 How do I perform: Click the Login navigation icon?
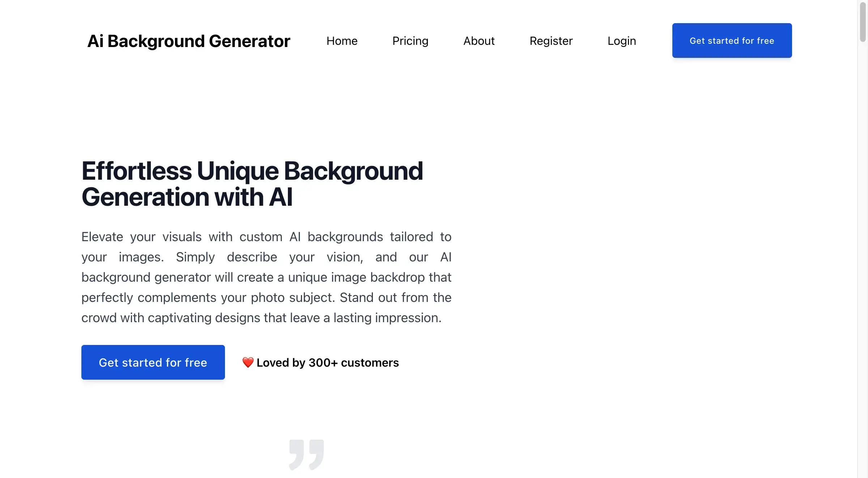622,40
